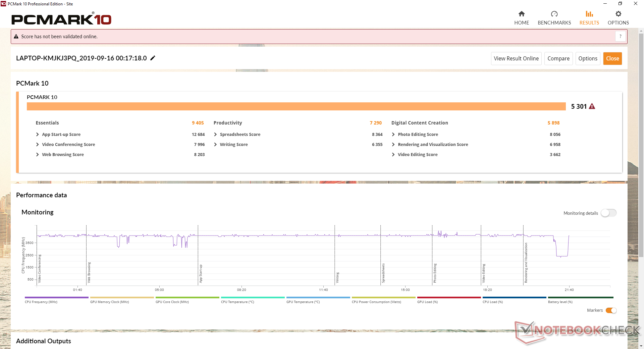
Task: Click the pencil icon to rename result
Action: pyautogui.click(x=153, y=58)
